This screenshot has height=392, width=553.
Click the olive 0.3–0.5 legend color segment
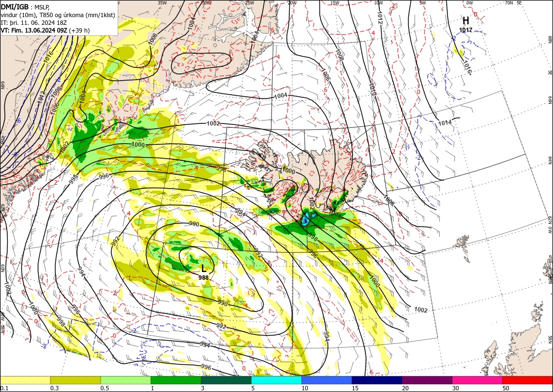(x=75, y=380)
